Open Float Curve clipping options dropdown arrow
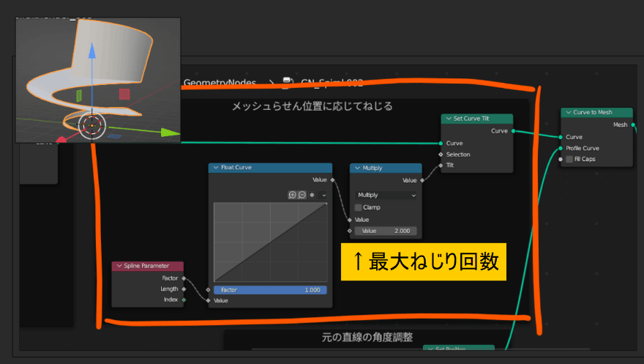Viewport: 644px width, 364px height. [x=324, y=195]
